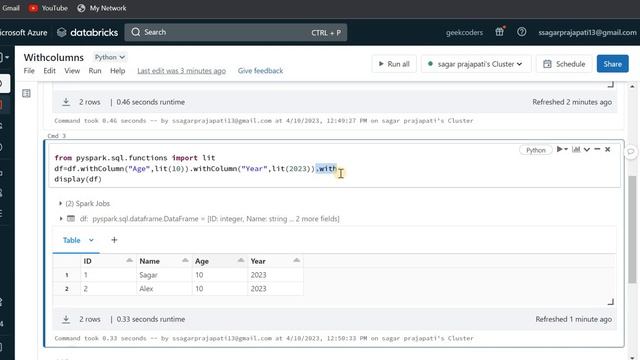Viewport: 640px width, 360px height.
Task: Open the ssagarprajapati13@gmail.com account menu
Action: (587, 32)
